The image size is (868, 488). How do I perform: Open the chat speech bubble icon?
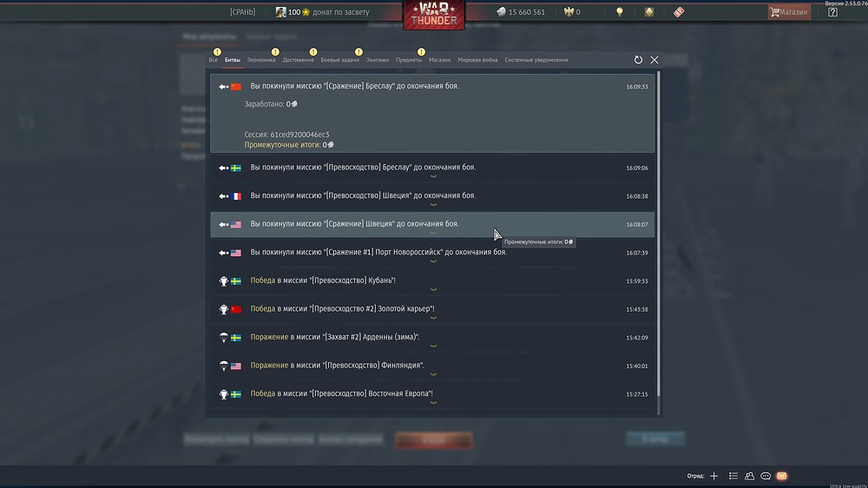766,476
